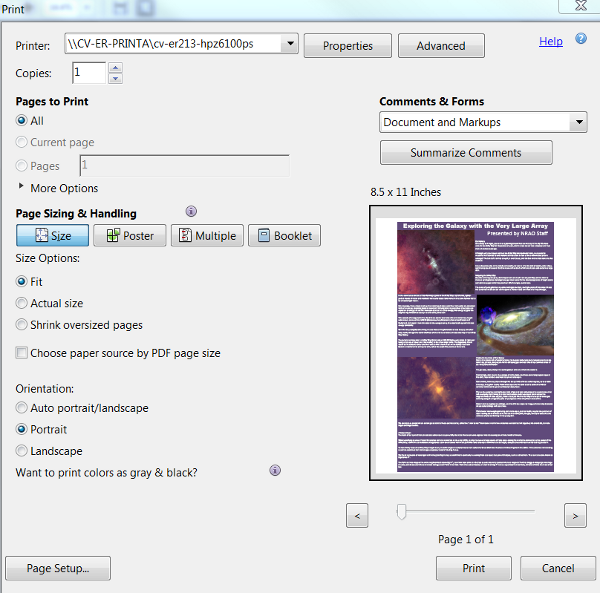Select the Size page handling button
Image resolution: width=600 pixels, height=593 pixels.
[52, 236]
